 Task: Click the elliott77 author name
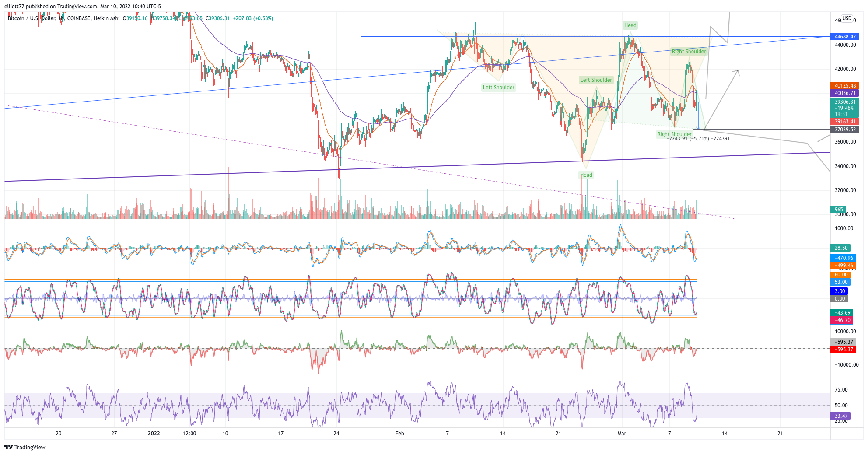(14, 7)
